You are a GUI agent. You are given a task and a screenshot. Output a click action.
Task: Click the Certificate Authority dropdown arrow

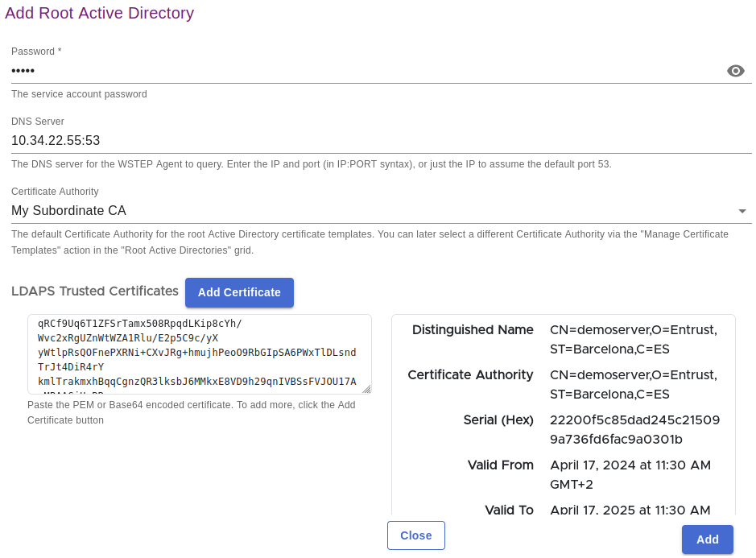(x=742, y=212)
